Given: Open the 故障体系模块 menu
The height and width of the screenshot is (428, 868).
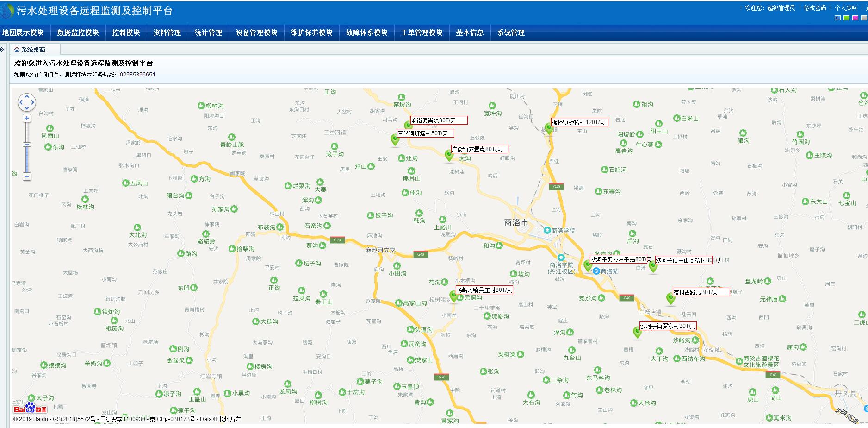Looking at the screenshot, I should (x=366, y=32).
